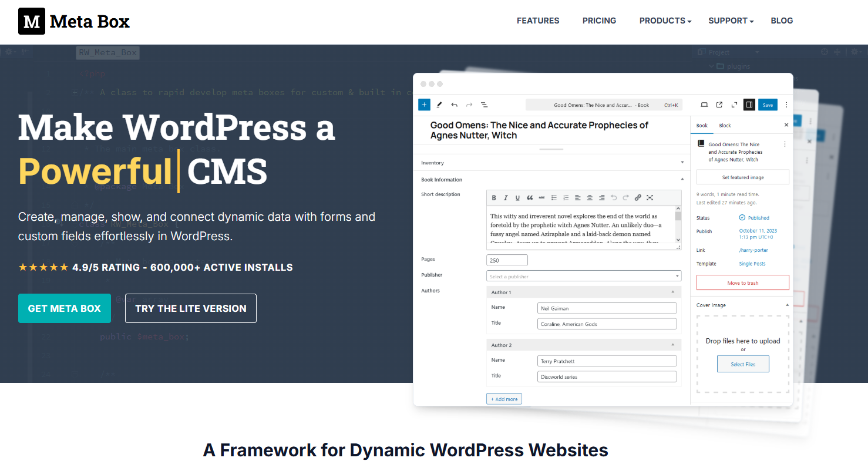Click the + Add more authors button
This screenshot has width=868, height=461.
tap(504, 399)
